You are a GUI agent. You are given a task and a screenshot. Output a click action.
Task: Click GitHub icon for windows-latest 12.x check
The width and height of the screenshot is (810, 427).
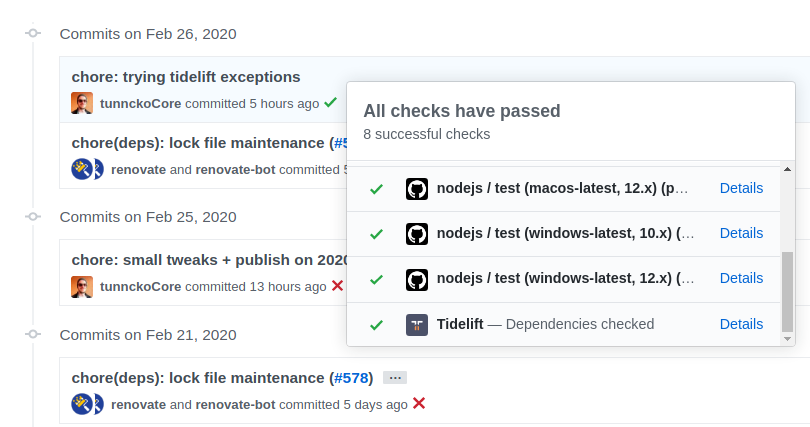pos(417,279)
